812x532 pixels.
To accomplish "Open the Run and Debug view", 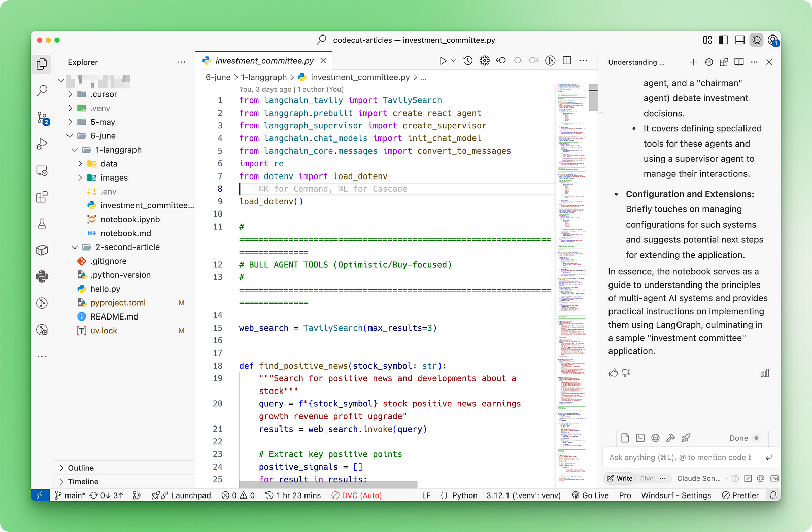I will point(42,144).
